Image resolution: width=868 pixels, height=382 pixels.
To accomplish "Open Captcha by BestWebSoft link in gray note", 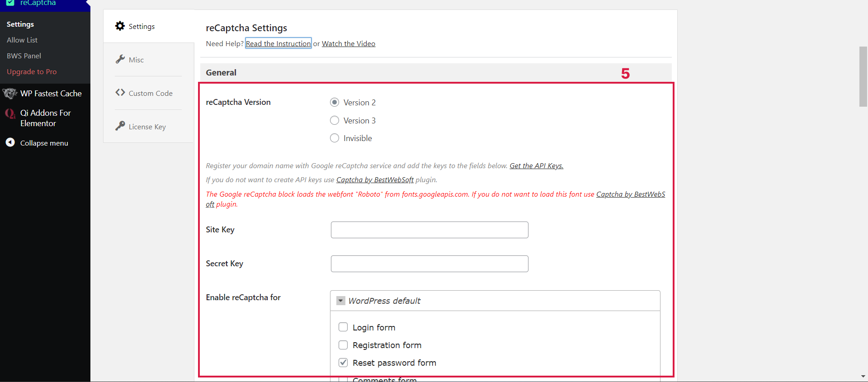I will pyautogui.click(x=375, y=179).
